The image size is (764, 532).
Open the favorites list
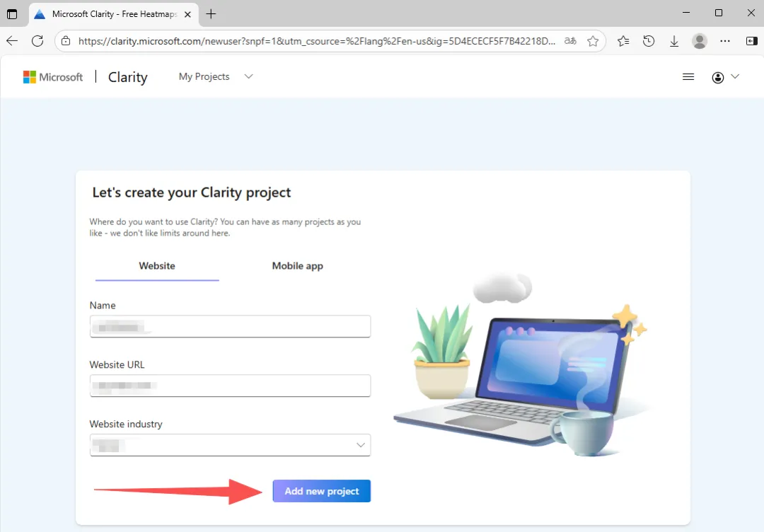(623, 41)
